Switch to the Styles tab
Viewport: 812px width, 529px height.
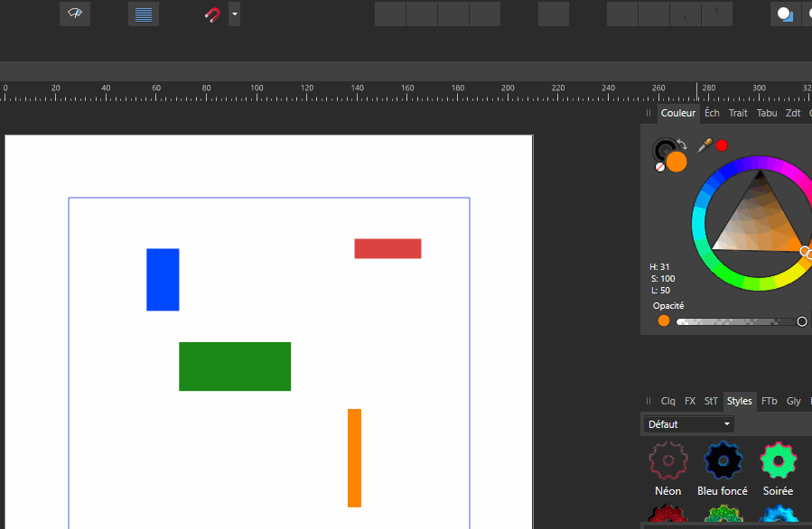point(739,401)
